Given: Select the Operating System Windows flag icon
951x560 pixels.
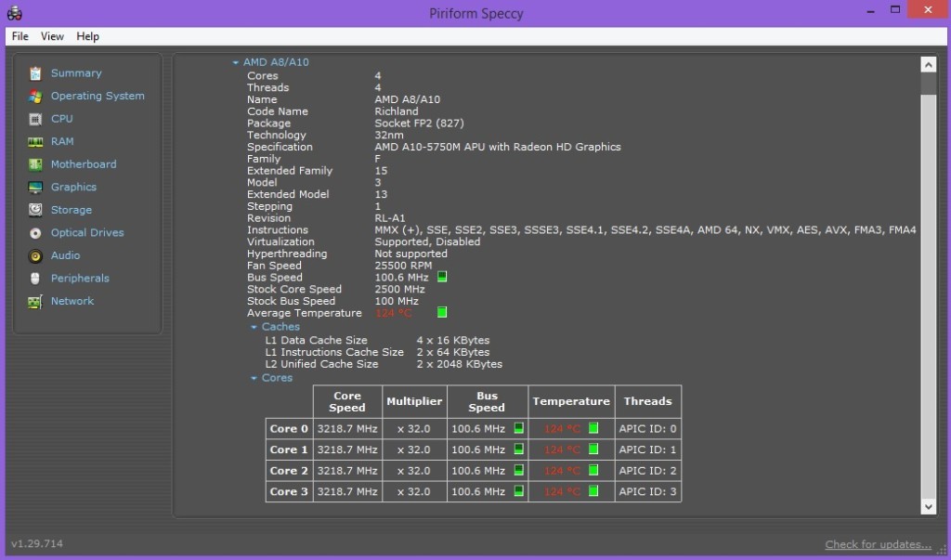Looking at the screenshot, I should click(x=35, y=97).
